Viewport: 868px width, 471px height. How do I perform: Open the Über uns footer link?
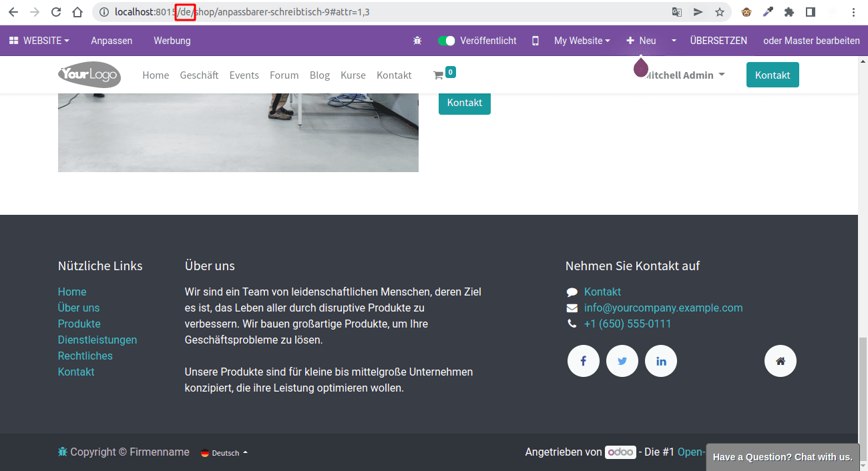(79, 308)
